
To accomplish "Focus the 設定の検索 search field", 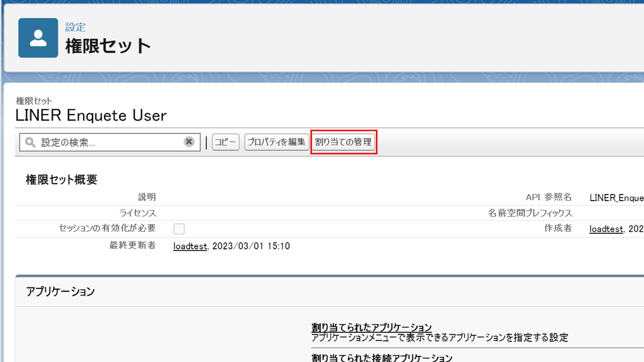I will pos(109,142).
